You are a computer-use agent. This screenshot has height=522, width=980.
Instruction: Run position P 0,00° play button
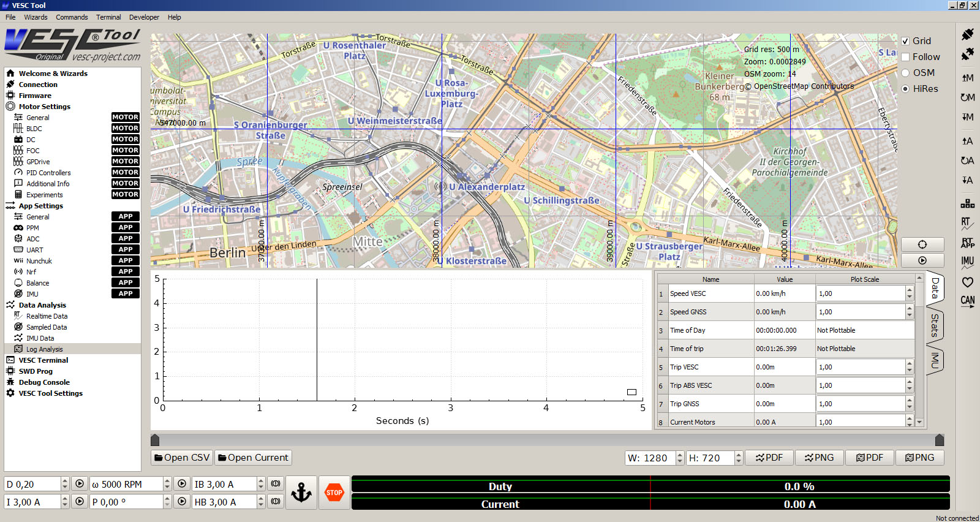pos(182,501)
